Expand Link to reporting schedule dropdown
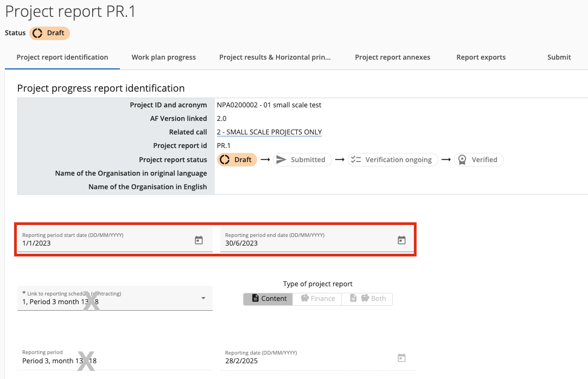Screen dimensions: 588x379 click(203, 298)
